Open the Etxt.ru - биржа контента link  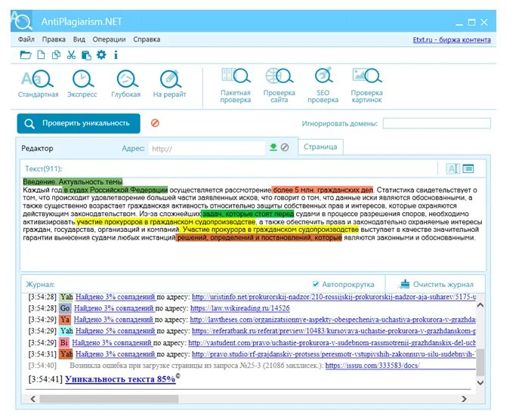(x=452, y=39)
